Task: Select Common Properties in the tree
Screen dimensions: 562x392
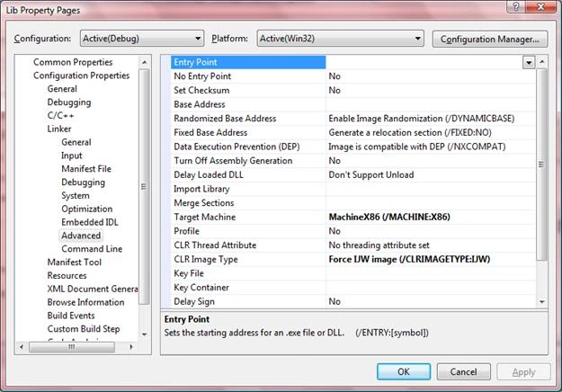Action: tap(73, 62)
